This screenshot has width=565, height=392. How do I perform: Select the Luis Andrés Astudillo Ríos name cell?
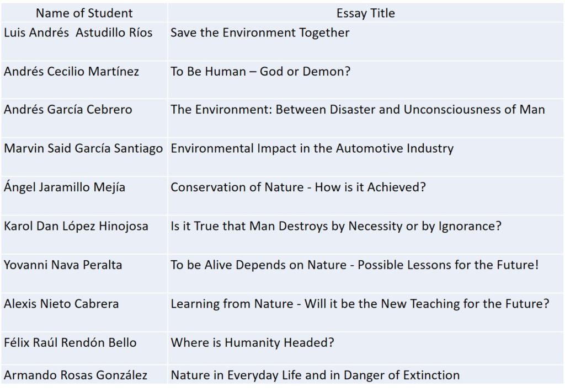click(78, 33)
